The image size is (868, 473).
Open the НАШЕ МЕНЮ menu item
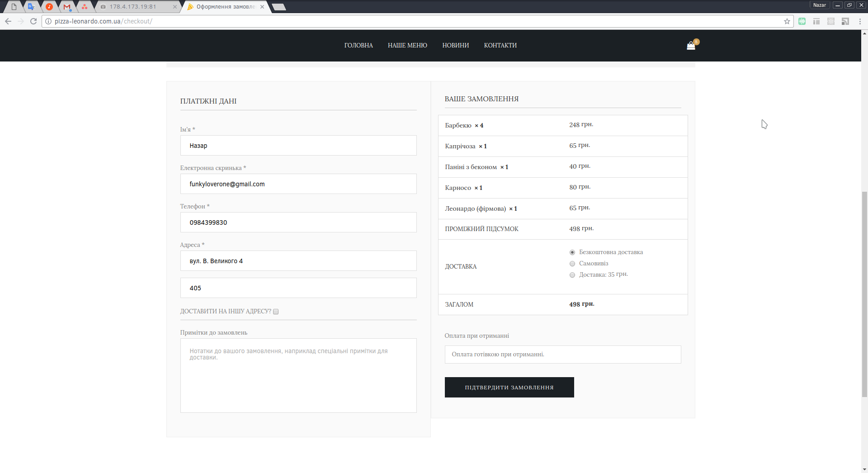coord(407,45)
